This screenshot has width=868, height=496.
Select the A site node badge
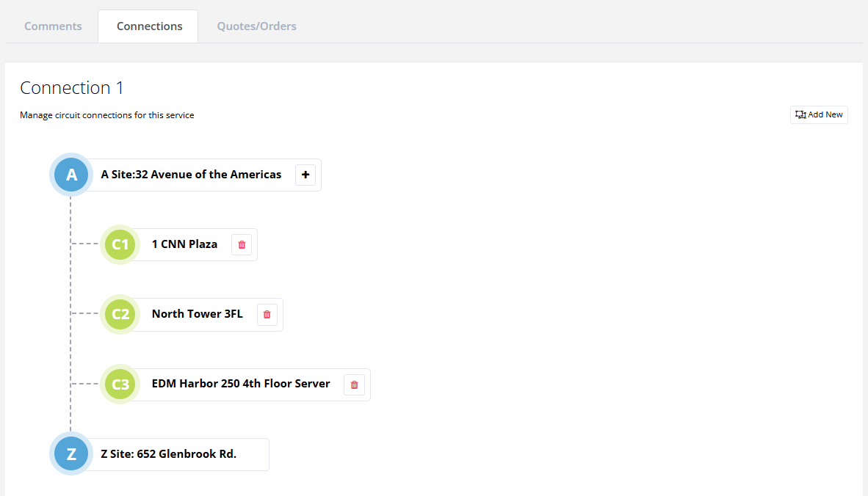(x=70, y=175)
